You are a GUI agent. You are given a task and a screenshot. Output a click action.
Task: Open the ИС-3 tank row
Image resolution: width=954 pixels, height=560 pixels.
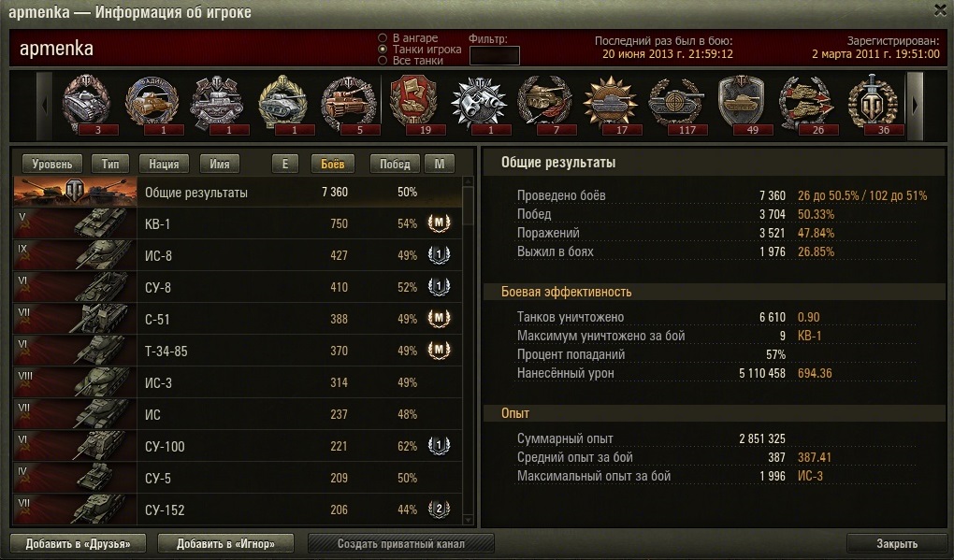pos(238,382)
